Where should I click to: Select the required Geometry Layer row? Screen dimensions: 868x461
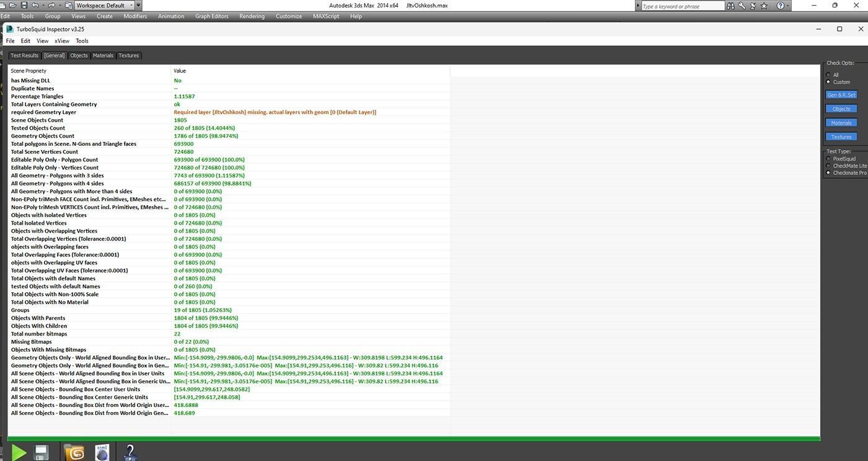[229, 112]
